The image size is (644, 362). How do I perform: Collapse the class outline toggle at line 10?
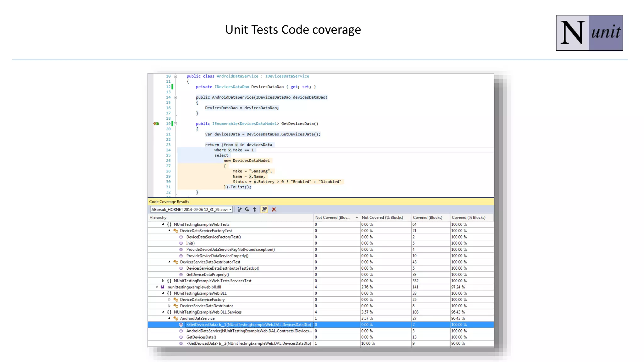pos(175,76)
